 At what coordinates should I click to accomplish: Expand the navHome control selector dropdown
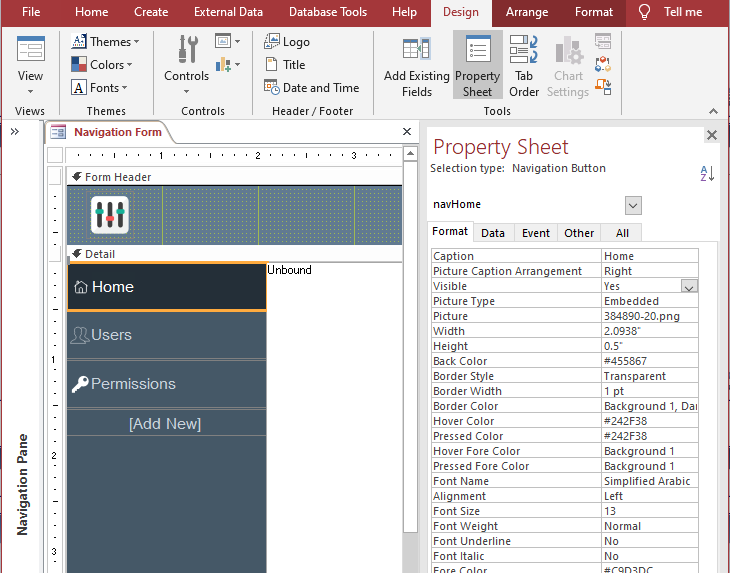click(632, 205)
